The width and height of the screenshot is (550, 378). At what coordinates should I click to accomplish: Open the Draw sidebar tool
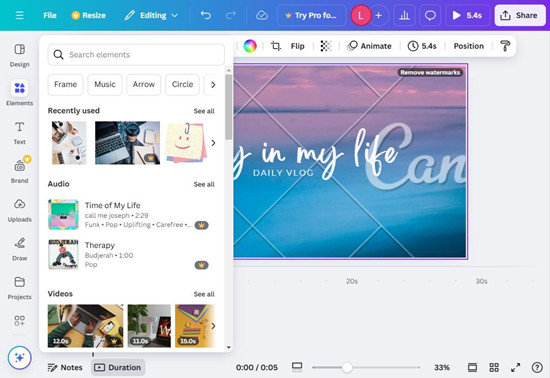click(x=20, y=249)
